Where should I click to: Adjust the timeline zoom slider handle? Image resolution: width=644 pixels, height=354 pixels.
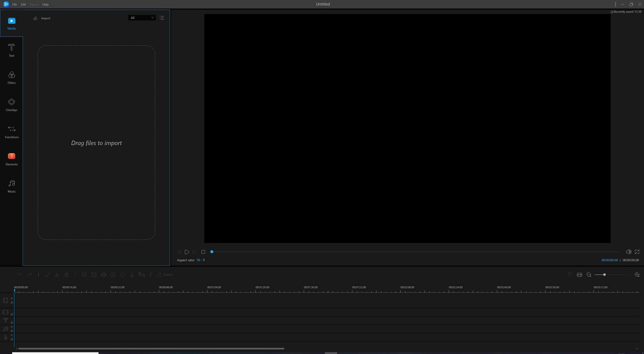[605, 275]
